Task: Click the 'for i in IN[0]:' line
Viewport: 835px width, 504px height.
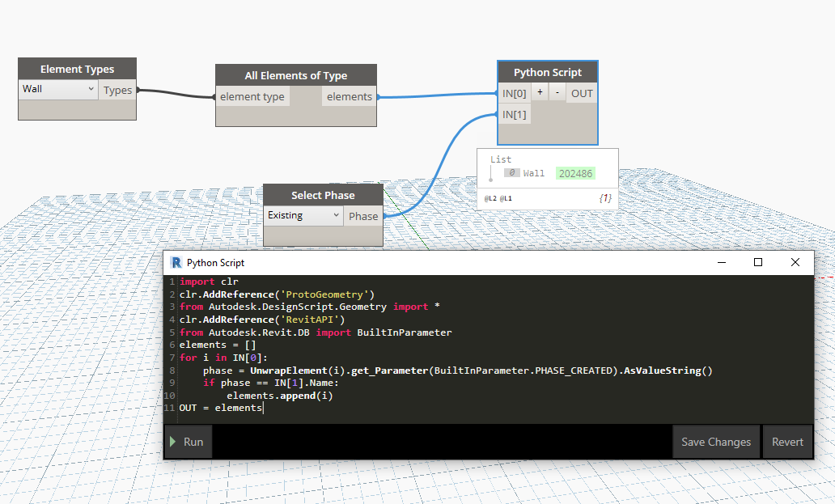Action: [x=223, y=358]
